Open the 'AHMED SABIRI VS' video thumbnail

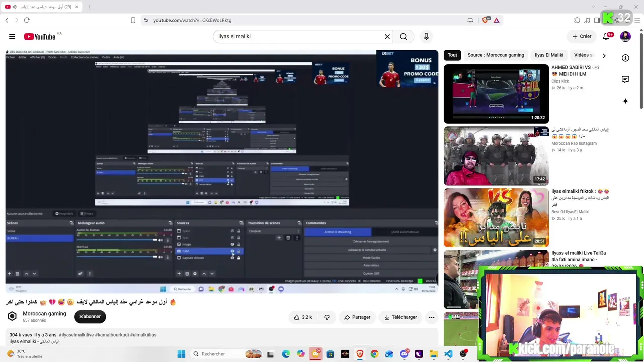pyautogui.click(x=496, y=94)
